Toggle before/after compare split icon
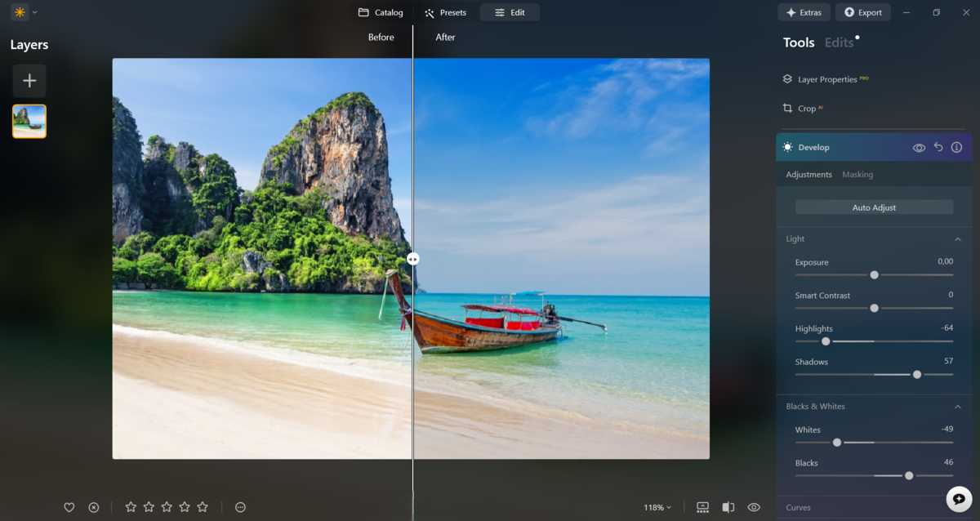This screenshot has height=521, width=980. [x=728, y=507]
